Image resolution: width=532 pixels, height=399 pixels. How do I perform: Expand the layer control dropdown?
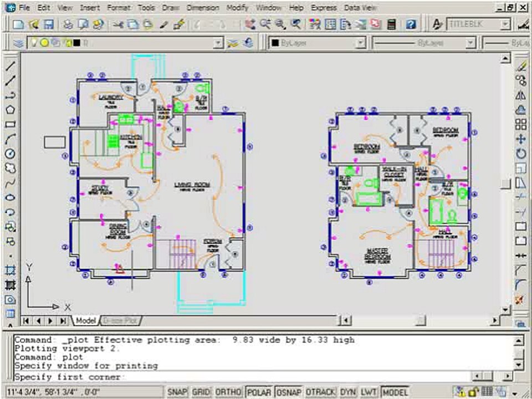tap(219, 43)
